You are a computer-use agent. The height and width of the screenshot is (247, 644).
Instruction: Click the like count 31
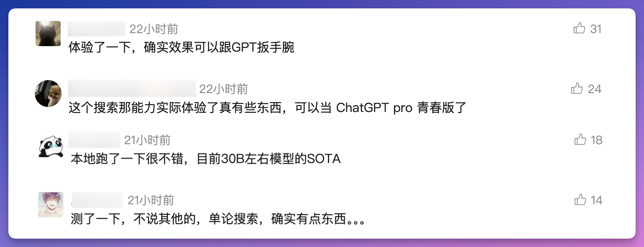click(596, 29)
